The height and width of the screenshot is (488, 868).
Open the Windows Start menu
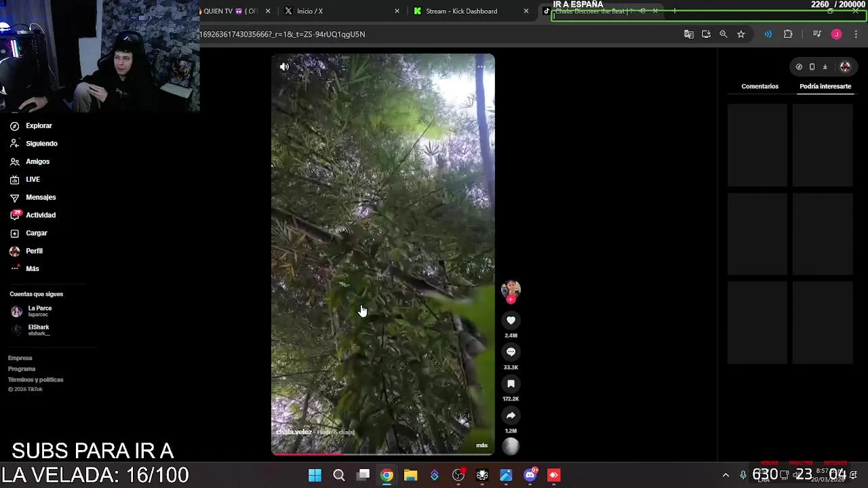315,475
